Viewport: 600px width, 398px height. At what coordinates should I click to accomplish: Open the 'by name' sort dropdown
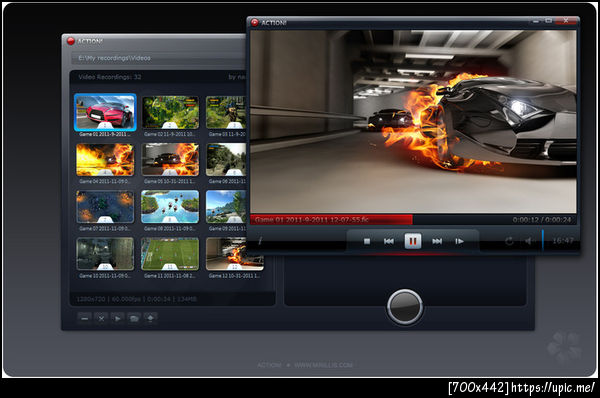pos(237,77)
